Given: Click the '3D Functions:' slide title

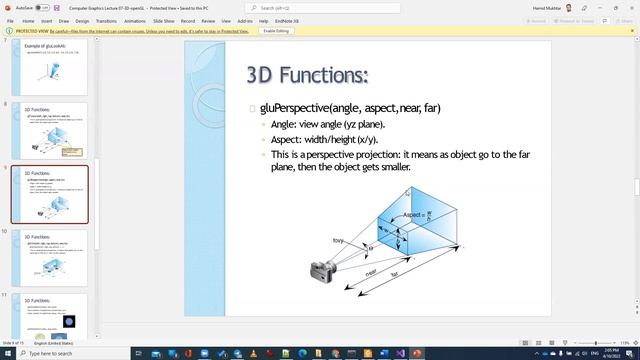Looking at the screenshot, I should tap(307, 75).
